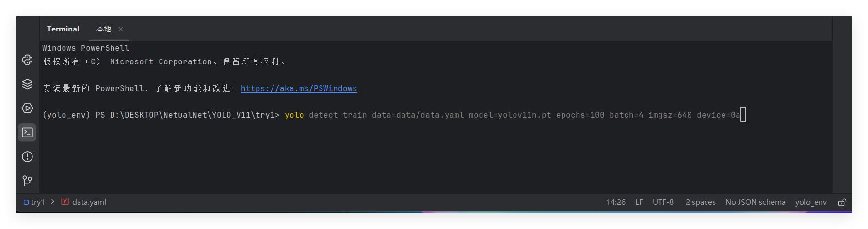Open the 2 spaces indent settings

pyautogui.click(x=700, y=202)
